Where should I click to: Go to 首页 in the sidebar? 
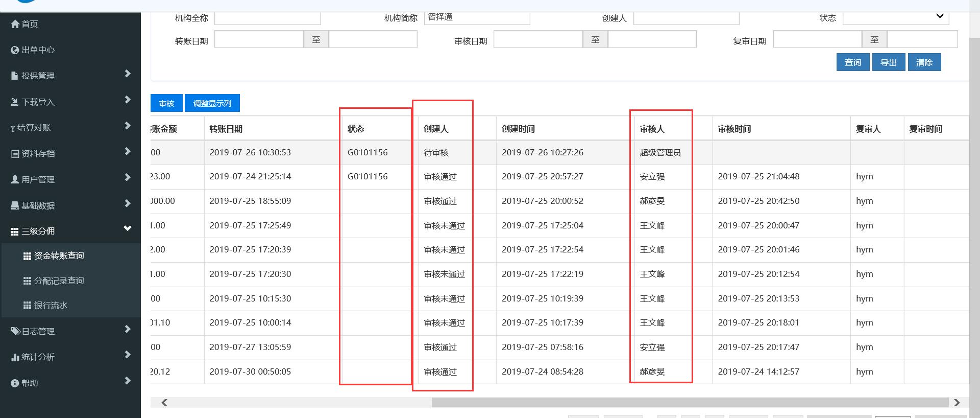30,24
